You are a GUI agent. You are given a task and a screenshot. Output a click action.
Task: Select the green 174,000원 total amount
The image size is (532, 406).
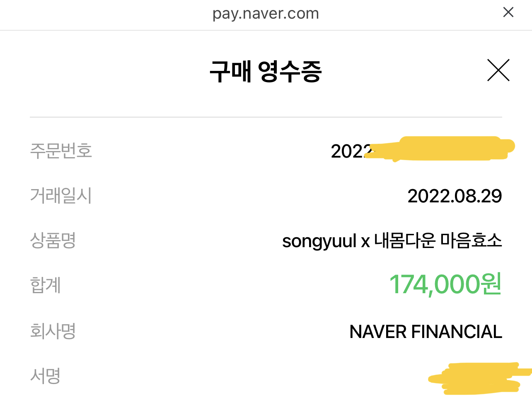click(x=445, y=284)
